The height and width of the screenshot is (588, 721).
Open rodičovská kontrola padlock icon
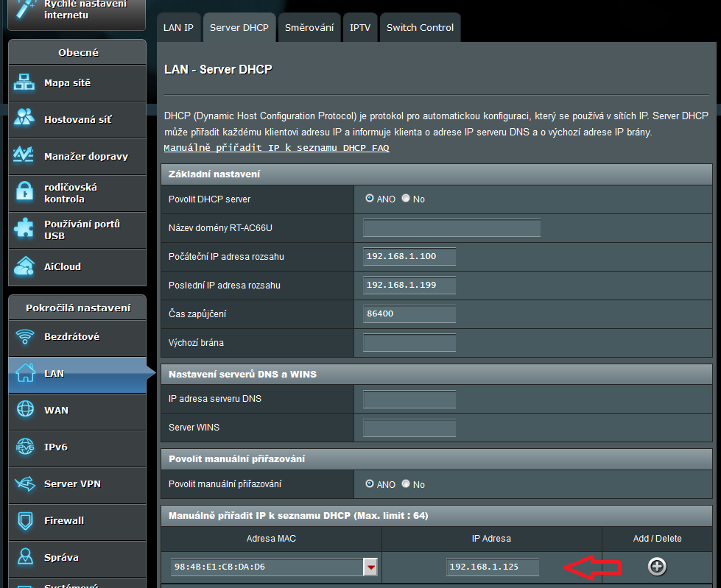(x=24, y=193)
